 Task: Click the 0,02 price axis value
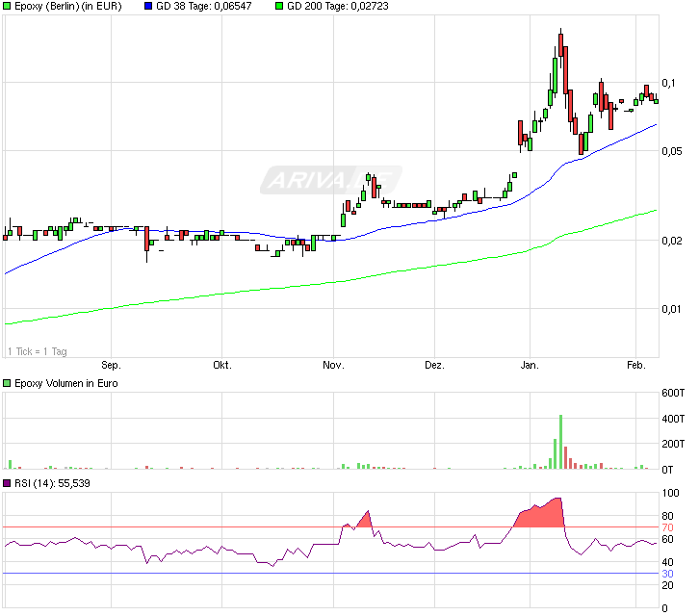tap(672, 242)
